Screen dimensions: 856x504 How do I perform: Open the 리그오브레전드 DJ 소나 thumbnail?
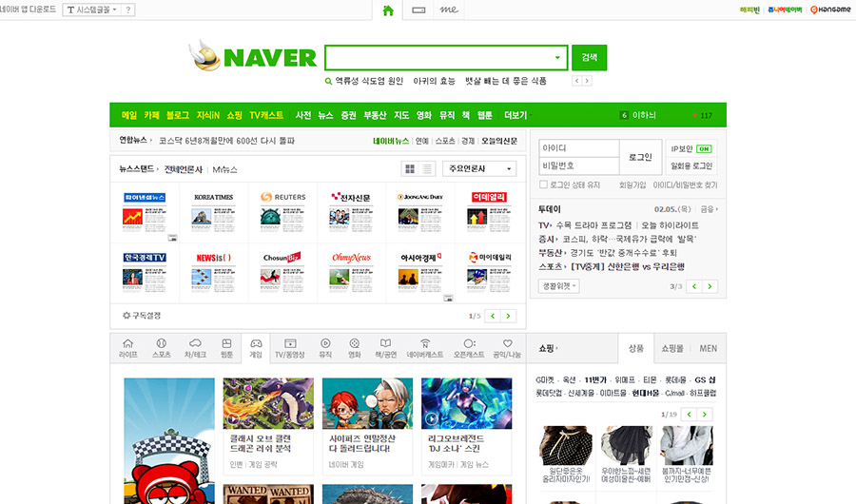pos(467,403)
